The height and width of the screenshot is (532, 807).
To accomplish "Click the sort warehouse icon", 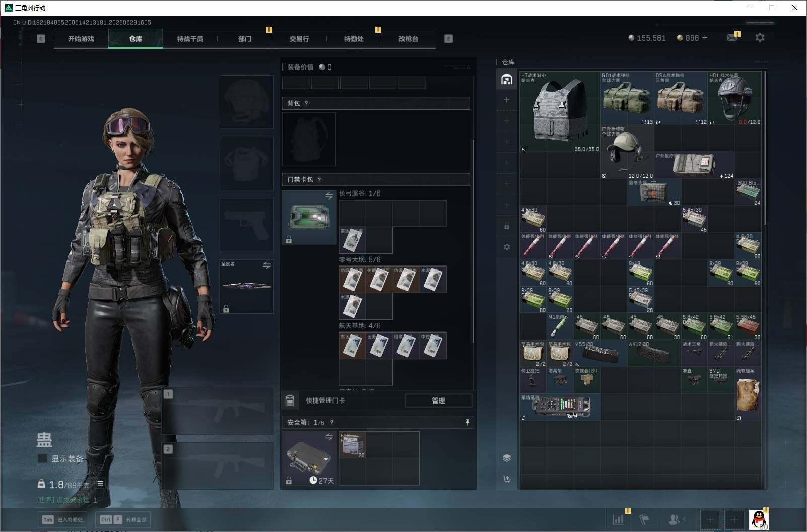I will click(507, 479).
